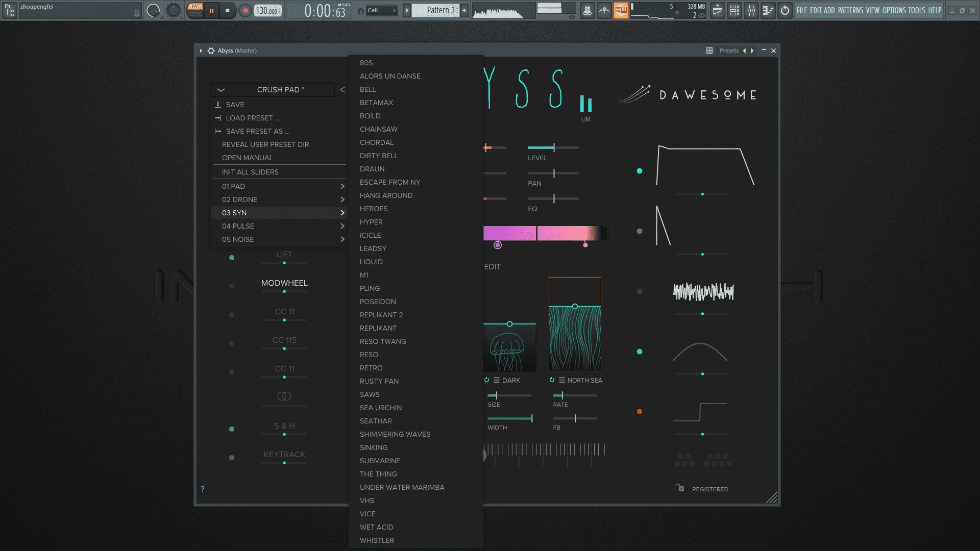Toggle power icon next to DARK
Screen dimensions: 980x551
click(x=486, y=380)
